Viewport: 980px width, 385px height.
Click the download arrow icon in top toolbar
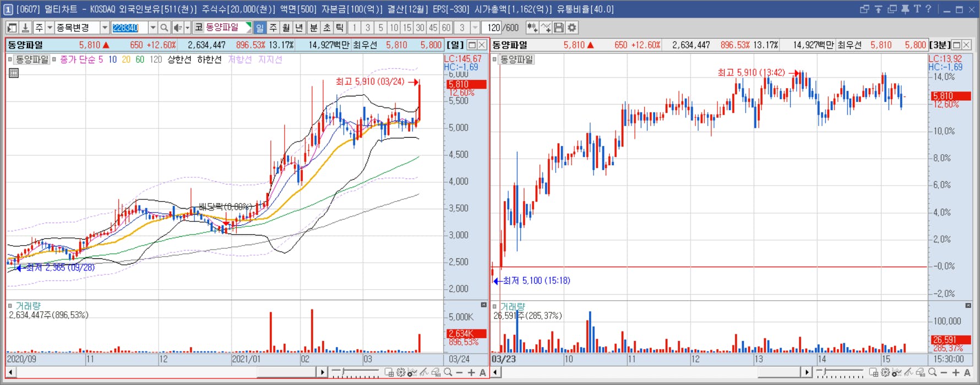pyautogui.click(x=25, y=28)
